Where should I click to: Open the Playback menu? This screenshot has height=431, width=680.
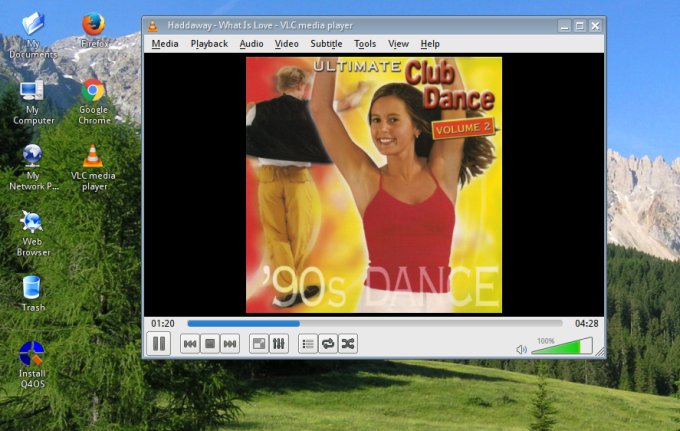(x=209, y=44)
